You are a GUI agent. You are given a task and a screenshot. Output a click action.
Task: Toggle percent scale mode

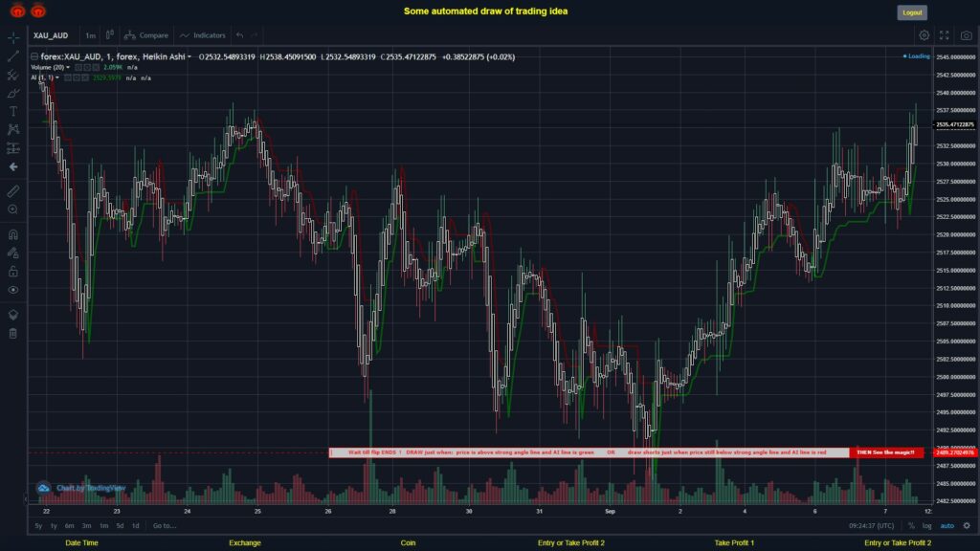911,526
